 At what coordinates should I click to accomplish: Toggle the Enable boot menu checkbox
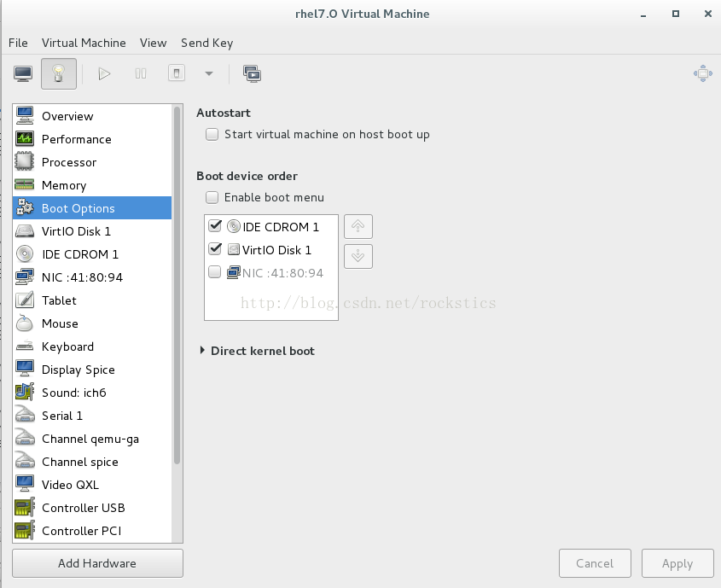[x=212, y=197]
